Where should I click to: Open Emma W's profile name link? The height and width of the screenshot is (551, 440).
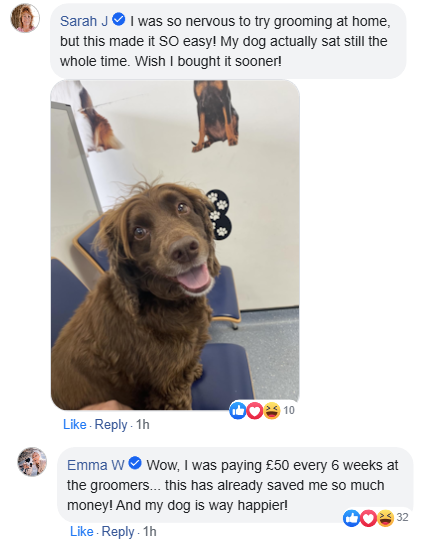(96, 465)
